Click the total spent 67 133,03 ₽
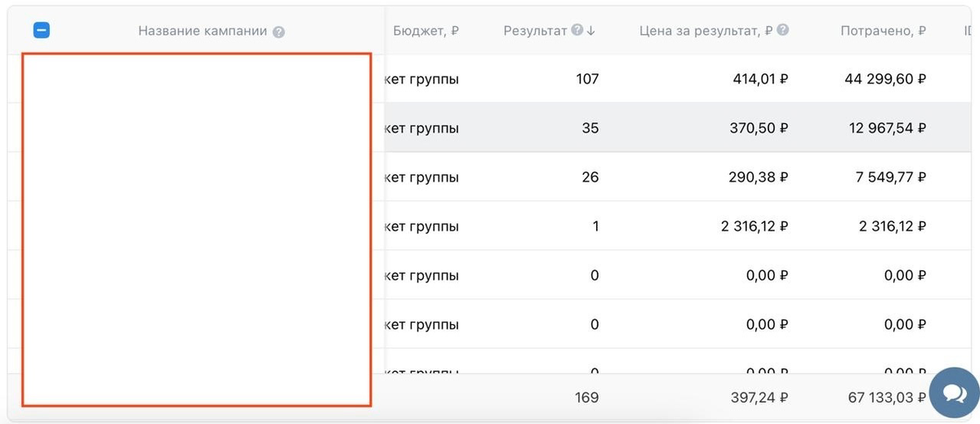 [885, 398]
